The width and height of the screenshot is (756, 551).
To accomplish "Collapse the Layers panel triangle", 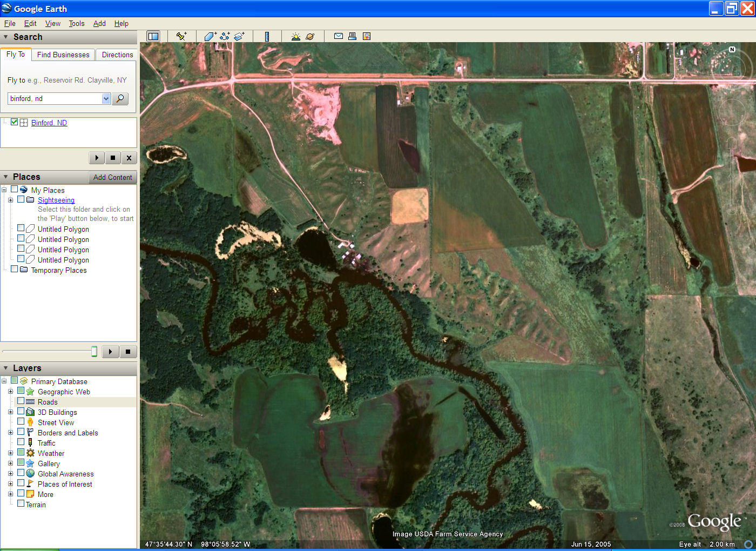I will (6, 368).
